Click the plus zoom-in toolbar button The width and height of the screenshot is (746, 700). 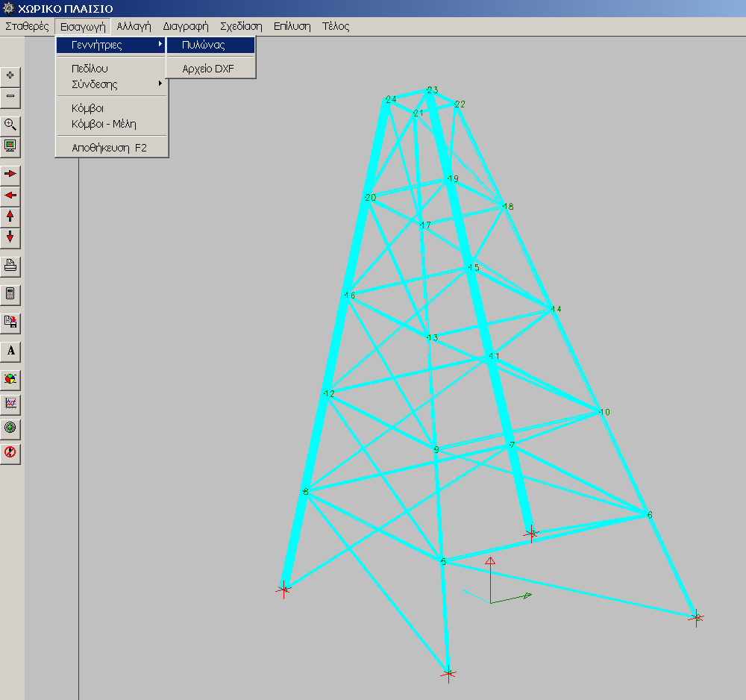click(10, 76)
